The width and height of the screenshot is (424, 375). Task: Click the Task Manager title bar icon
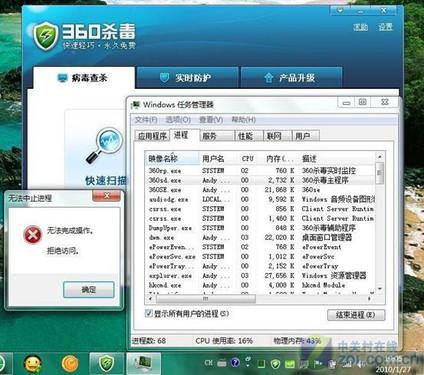[x=136, y=105]
